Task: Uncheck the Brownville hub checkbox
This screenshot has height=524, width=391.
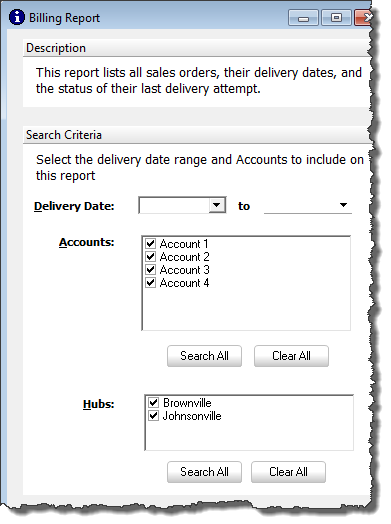Action: (x=153, y=402)
